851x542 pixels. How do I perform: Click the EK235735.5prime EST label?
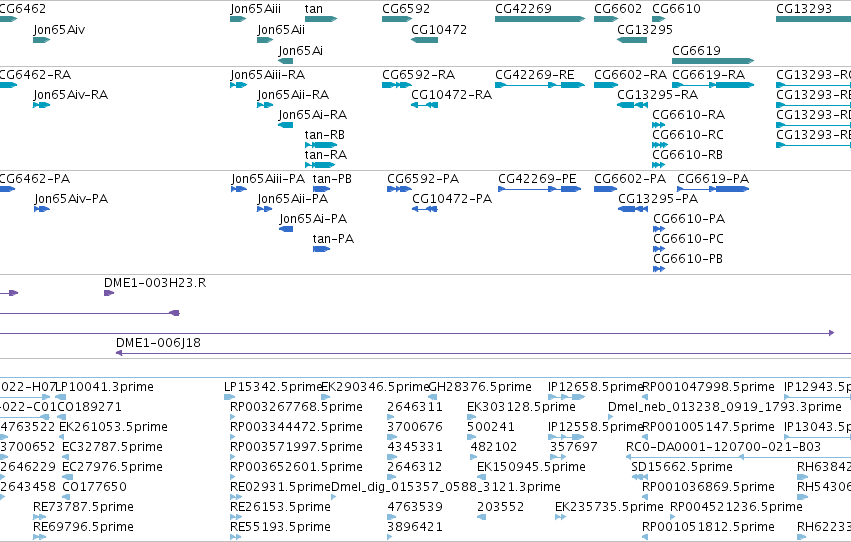(609, 507)
